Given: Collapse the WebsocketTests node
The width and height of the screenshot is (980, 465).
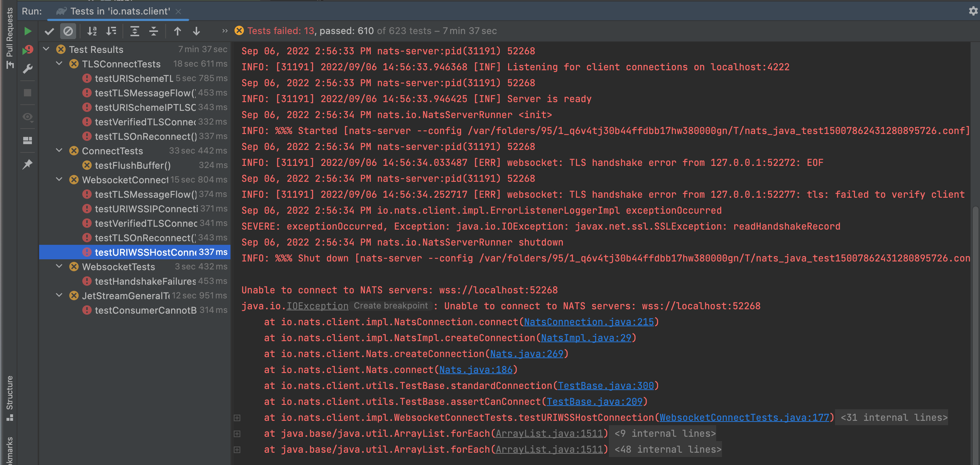Looking at the screenshot, I should coord(59,267).
